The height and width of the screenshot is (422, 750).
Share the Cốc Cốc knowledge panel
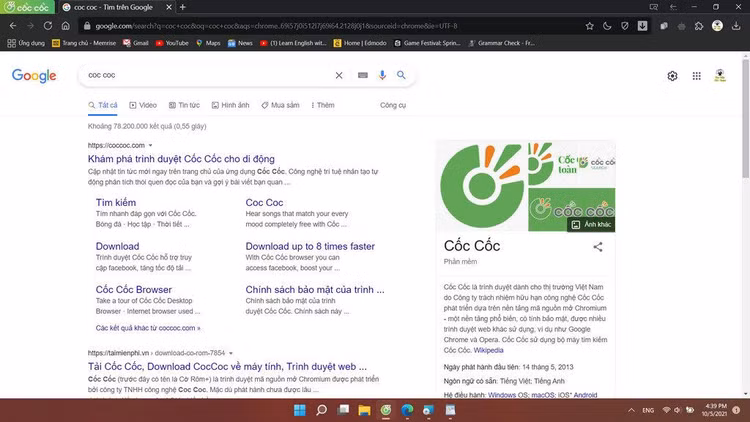click(598, 246)
